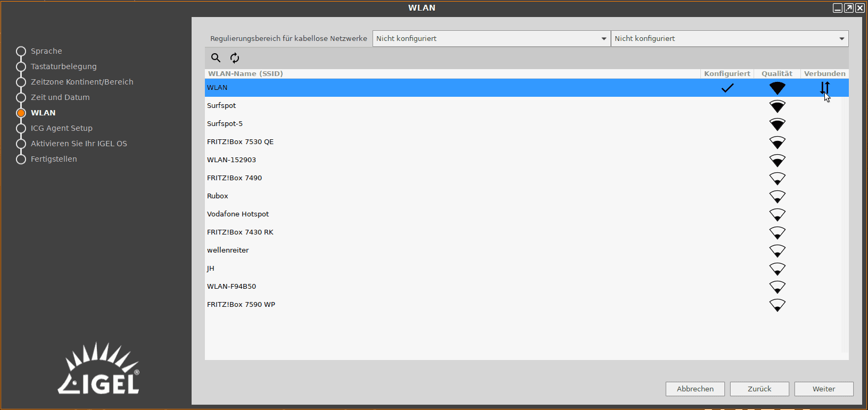Image resolution: width=868 pixels, height=410 pixels.
Task: Click signal icon for FRITZ!Box 7530 QE
Action: point(777,142)
